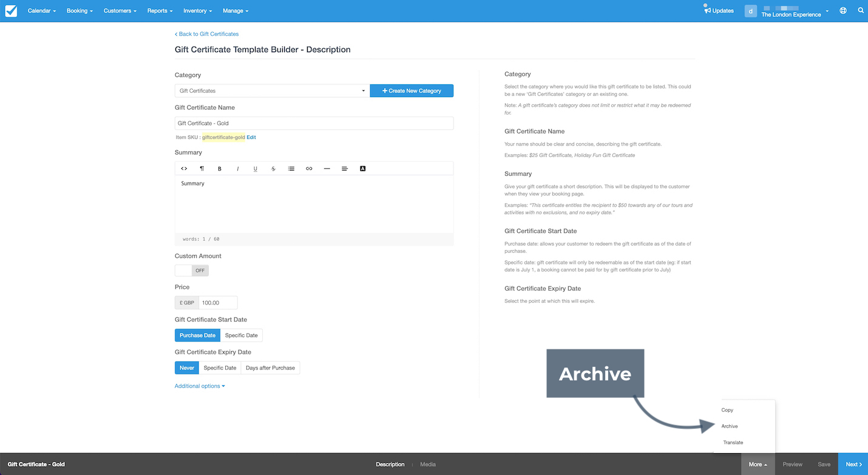The image size is (868, 475).
Task: Click into the Summary text area
Action: click(x=314, y=204)
